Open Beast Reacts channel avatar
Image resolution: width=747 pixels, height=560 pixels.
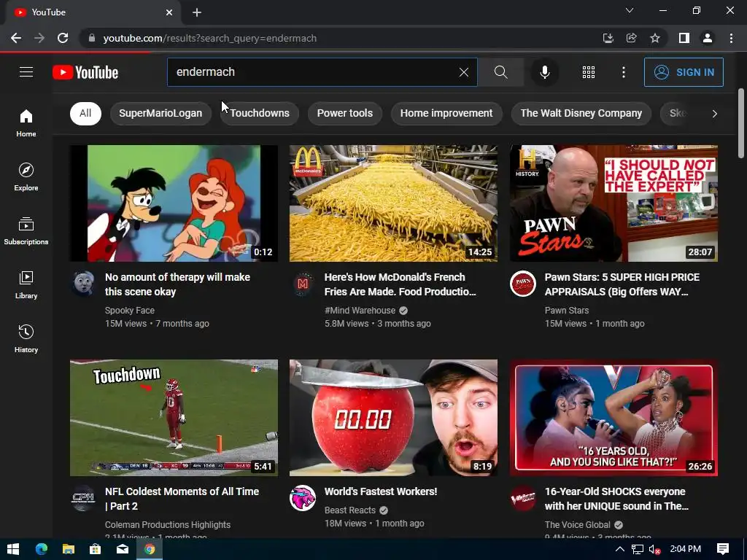pos(303,498)
